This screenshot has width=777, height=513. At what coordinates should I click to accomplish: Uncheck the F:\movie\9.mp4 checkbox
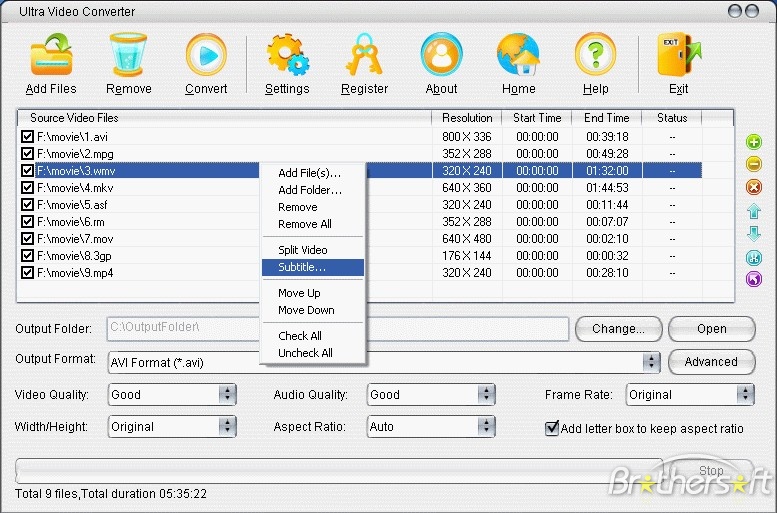coord(27,273)
